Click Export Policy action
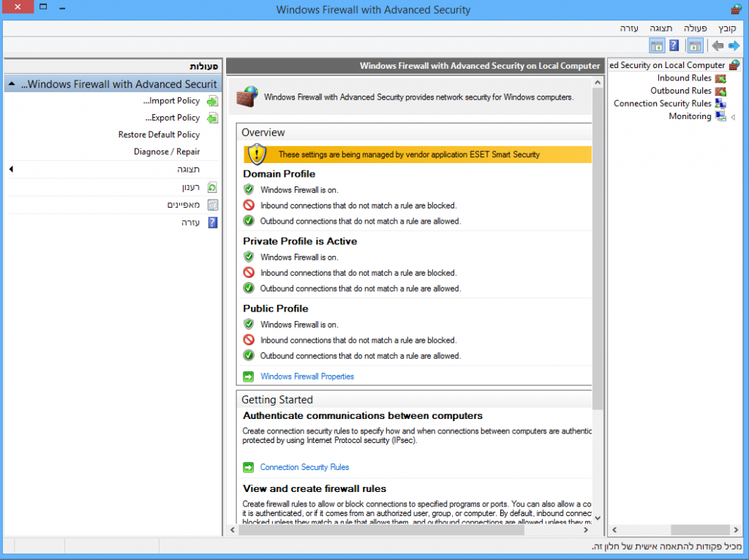 (173, 118)
